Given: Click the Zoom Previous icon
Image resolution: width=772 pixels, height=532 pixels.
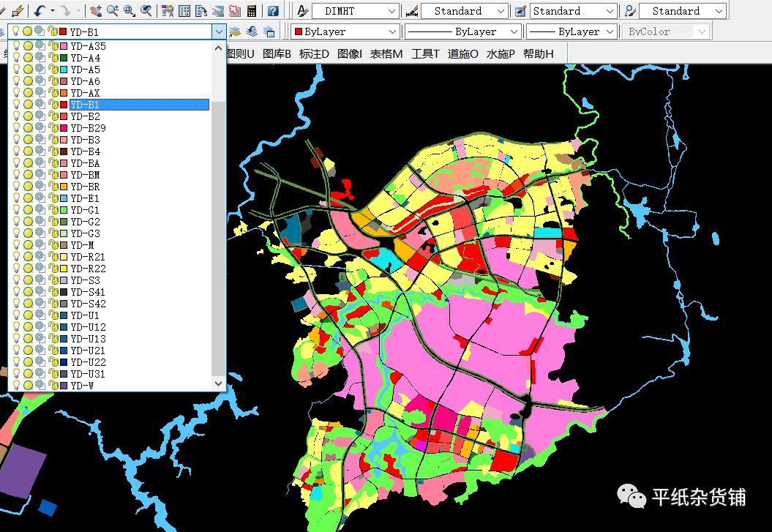Looking at the screenshot, I should tap(146, 11).
